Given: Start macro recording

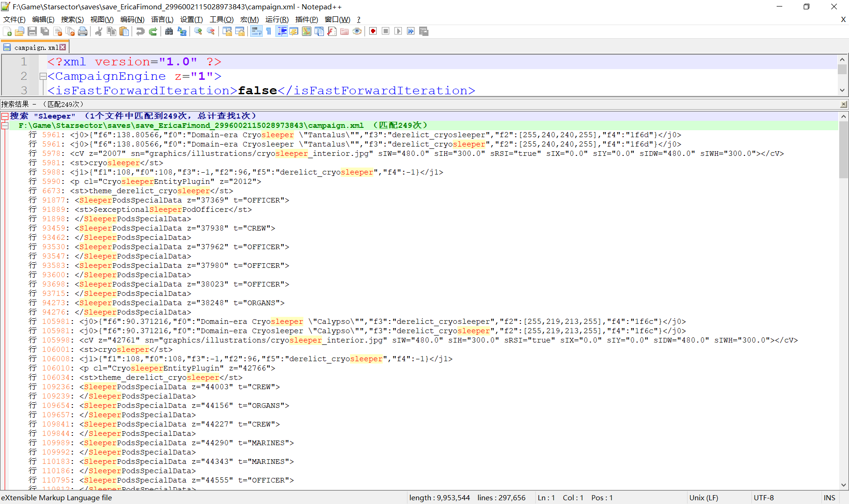Looking at the screenshot, I should (x=372, y=31).
